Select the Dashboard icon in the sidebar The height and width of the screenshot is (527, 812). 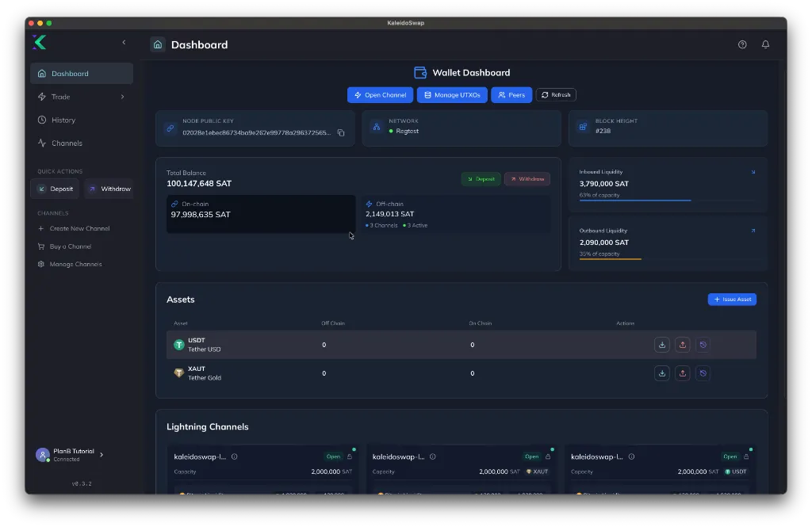pos(41,73)
